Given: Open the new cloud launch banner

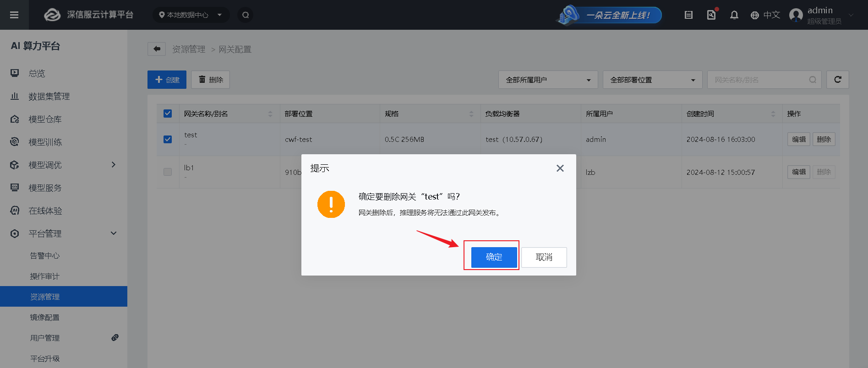Looking at the screenshot, I should (x=609, y=15).
